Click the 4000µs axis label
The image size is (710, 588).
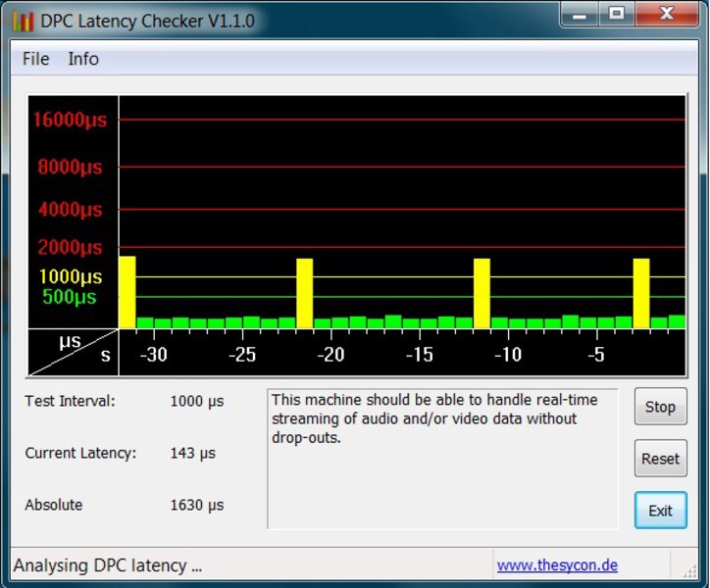(x=71, y=210)
